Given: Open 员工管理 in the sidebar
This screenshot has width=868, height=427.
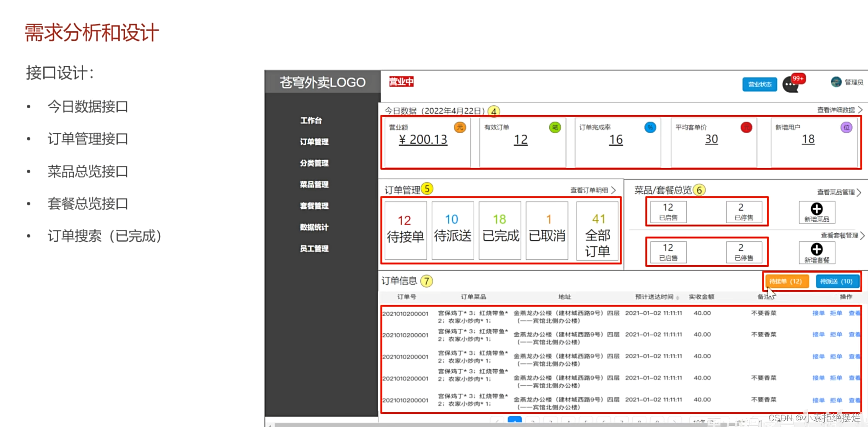Looking at the screenshot, I should (x=314, y=249).
